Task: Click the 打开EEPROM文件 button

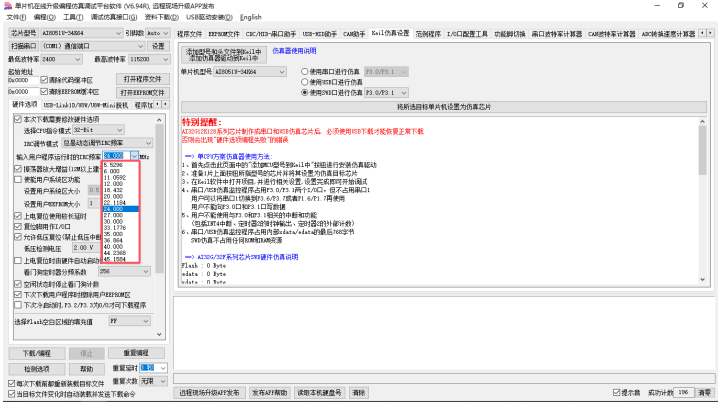Action: click(142, 92)
